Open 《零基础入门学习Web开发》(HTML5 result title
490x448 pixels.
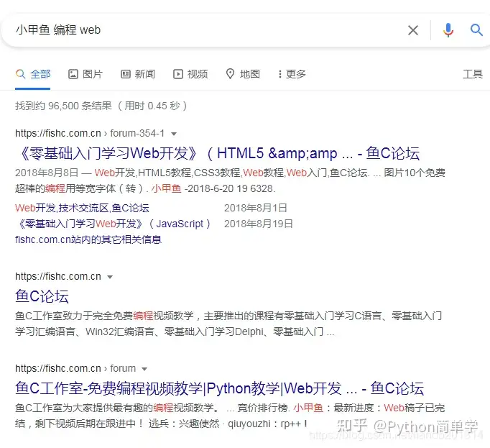[218, 153]
